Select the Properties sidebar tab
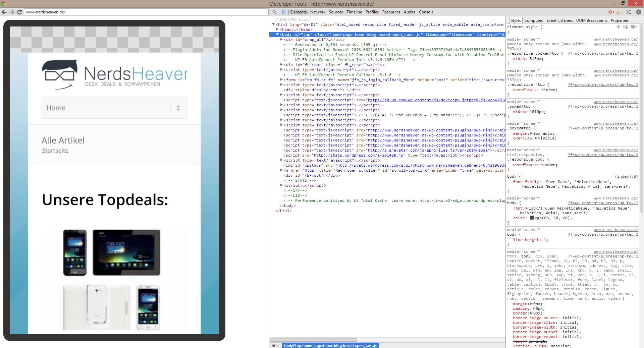This screenshot has height=348, width=644. pyautogui.click(x=620, y=20)
